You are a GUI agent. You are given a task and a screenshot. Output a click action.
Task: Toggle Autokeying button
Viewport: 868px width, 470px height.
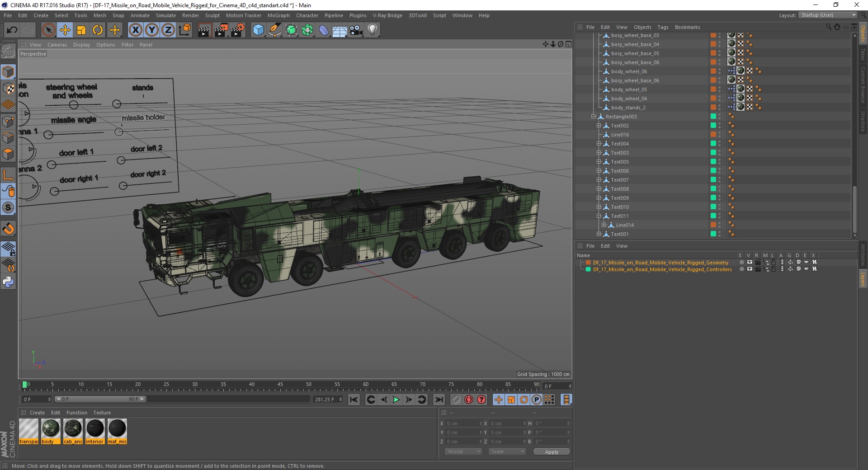[x=469, y=399]
